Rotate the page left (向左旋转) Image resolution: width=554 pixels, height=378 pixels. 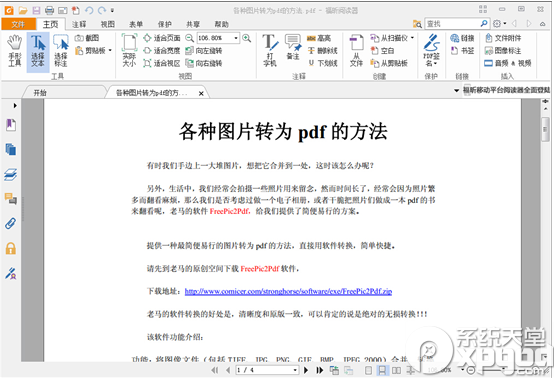204,51
